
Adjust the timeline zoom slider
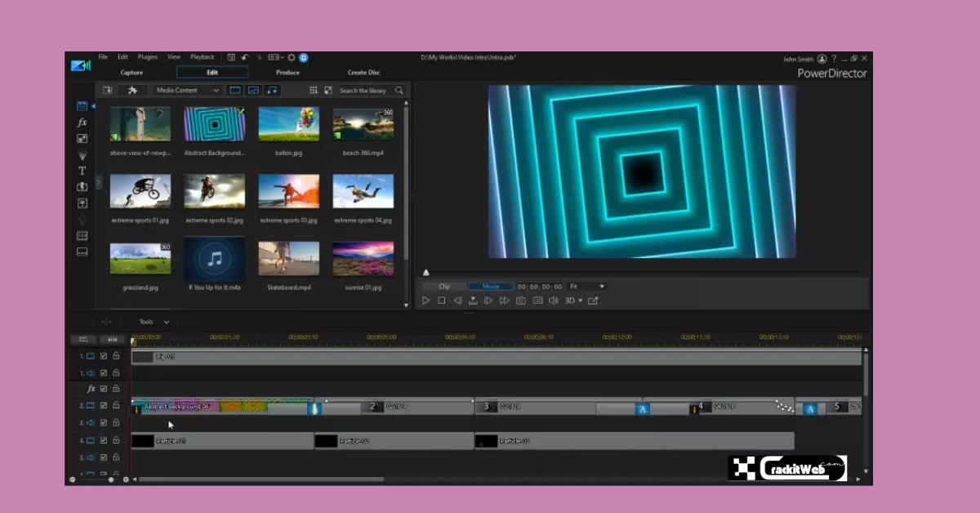[111, 480]
